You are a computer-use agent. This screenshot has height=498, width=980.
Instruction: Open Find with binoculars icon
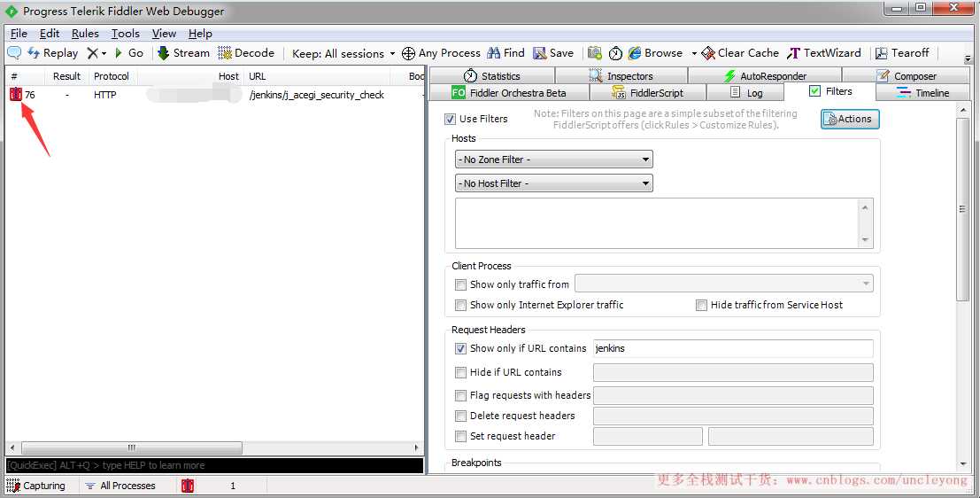[x=506, y=53]
